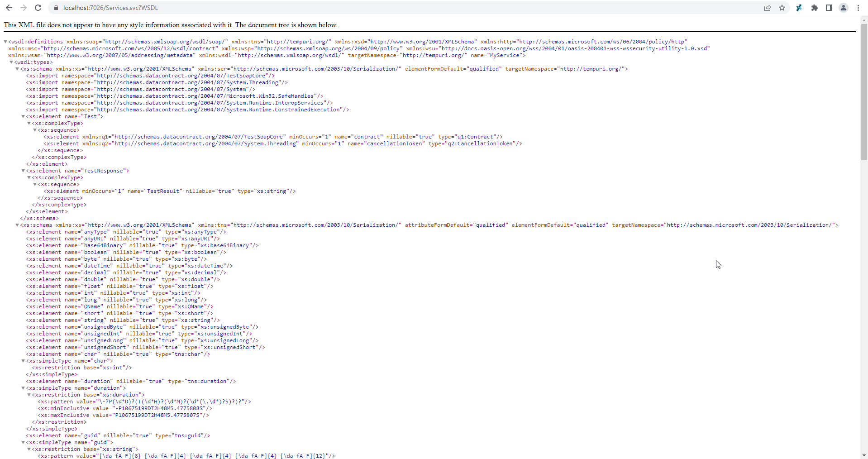Click the 'This XML file does not appear' notice

pyautogui.click(x=171, y=25)
